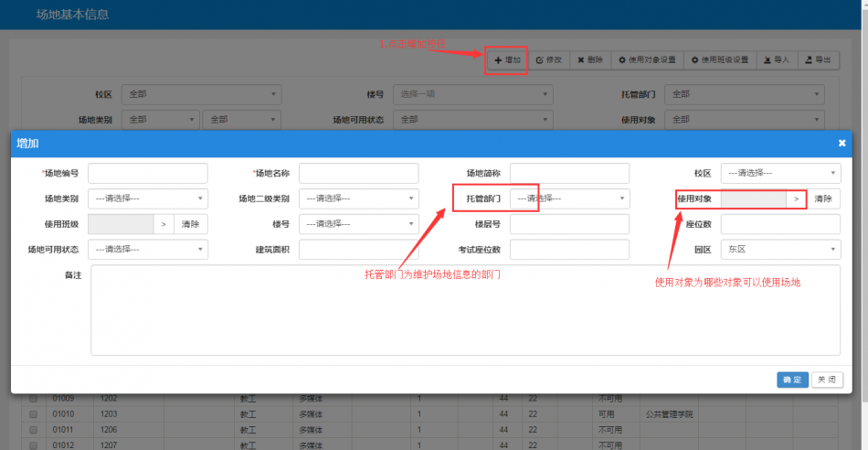868x450 pixels.
Task: Click the 场地编号 input field
Action: click(148, 173)
